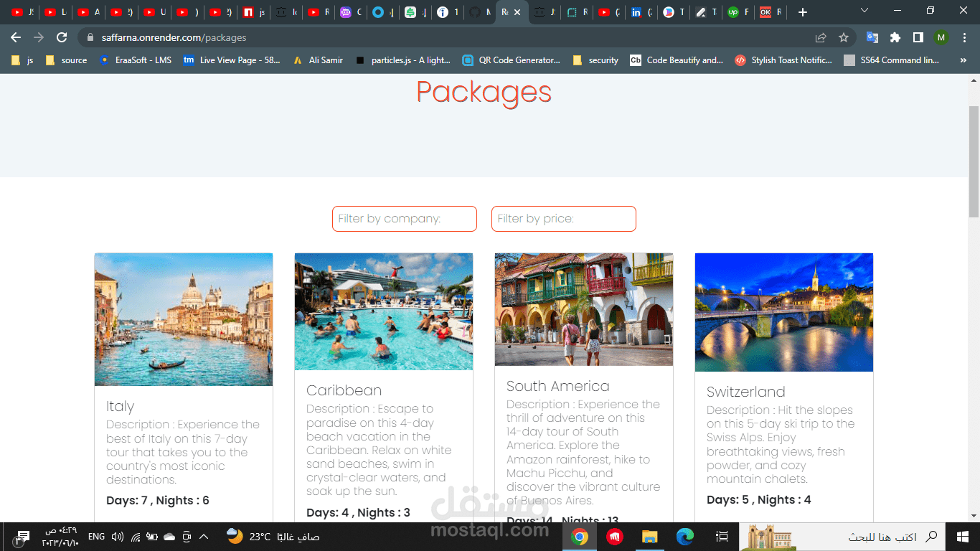
Task: Click the Caribbean pool photo
Action: pyautogui.click(x=384, y=311)
